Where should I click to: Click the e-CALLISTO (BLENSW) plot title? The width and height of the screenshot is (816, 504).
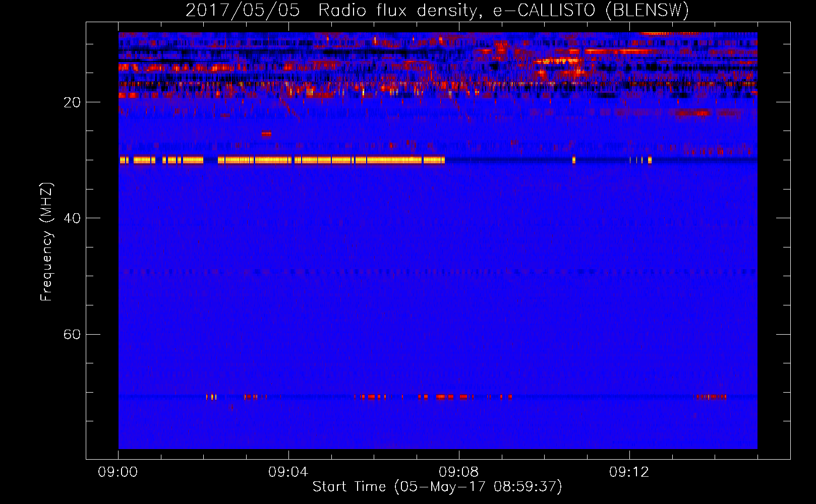click(591, 10)
